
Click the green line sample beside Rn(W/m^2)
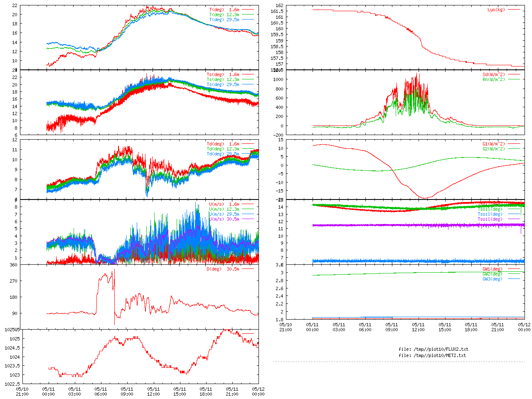point(513,79)
